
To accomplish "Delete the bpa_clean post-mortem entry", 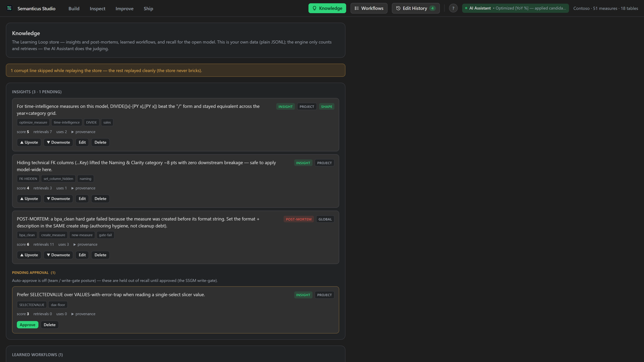I will (x=100, y=255).
